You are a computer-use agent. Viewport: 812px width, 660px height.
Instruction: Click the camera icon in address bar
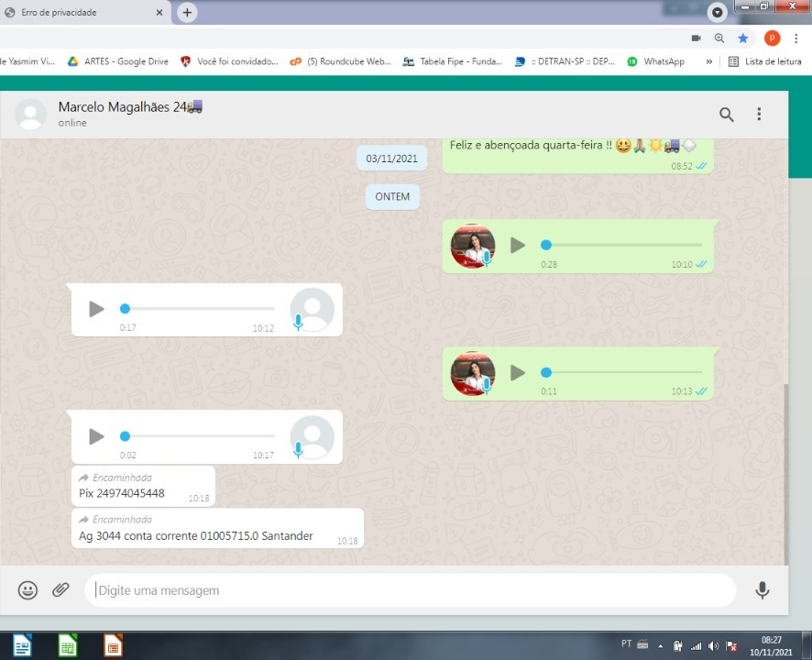(696, 38)
